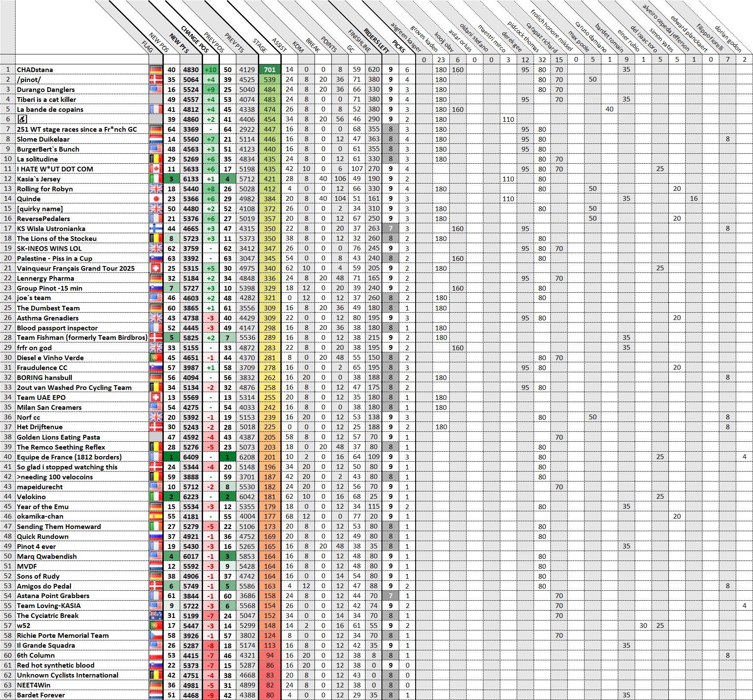753x700 pixels.
Task: Click row number 64 at the left edge
Action: point(8,695)
